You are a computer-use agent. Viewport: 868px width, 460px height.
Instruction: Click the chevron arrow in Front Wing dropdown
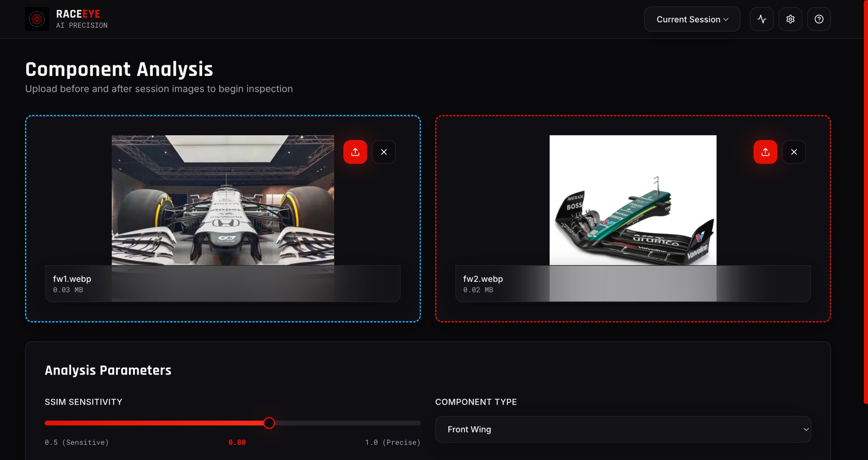[806, 429]
